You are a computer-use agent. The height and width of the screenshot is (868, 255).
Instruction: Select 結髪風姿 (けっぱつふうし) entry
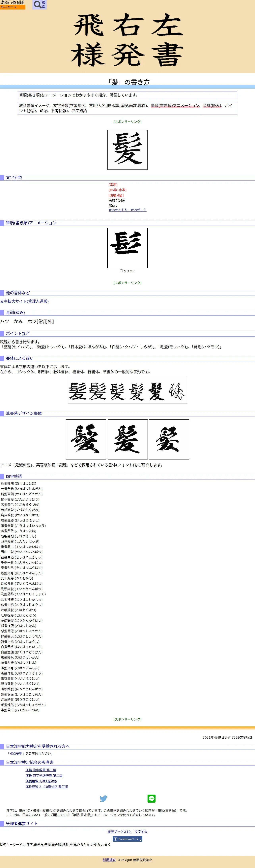[20, 520]
